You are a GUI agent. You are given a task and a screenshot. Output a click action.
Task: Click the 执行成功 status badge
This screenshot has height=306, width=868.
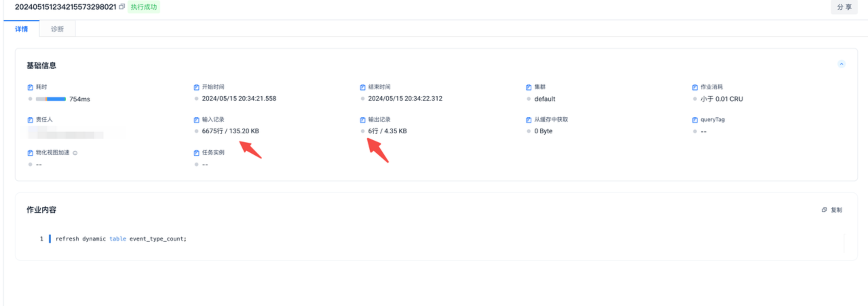pos(144,7)
